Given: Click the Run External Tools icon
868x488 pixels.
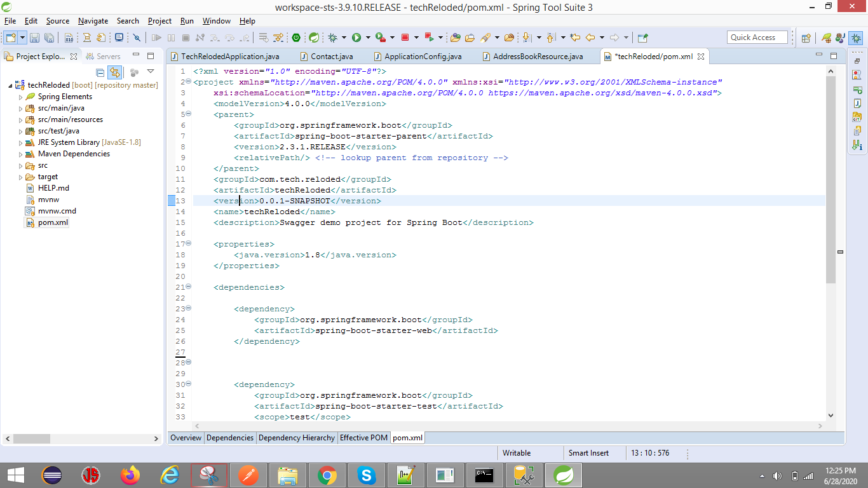Looking at the screenshot, I should (381, 37).
